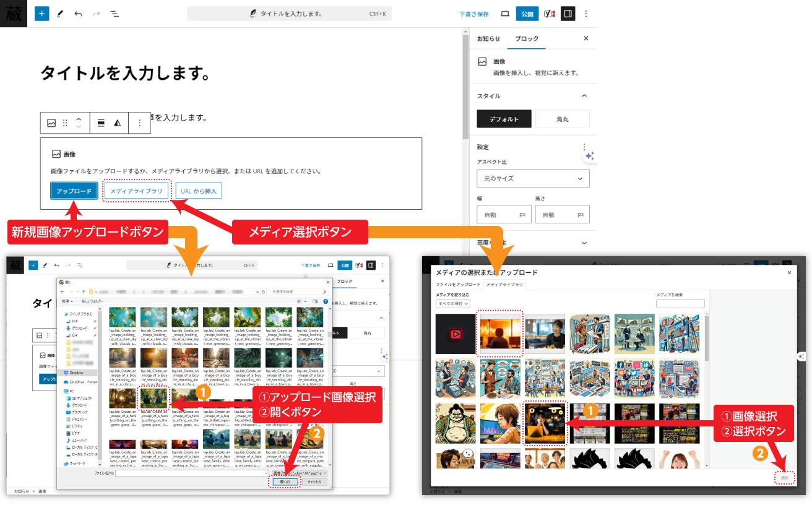
Task: Select the highlighted sumo wrestler thumbnail
Action: [455, 425]
